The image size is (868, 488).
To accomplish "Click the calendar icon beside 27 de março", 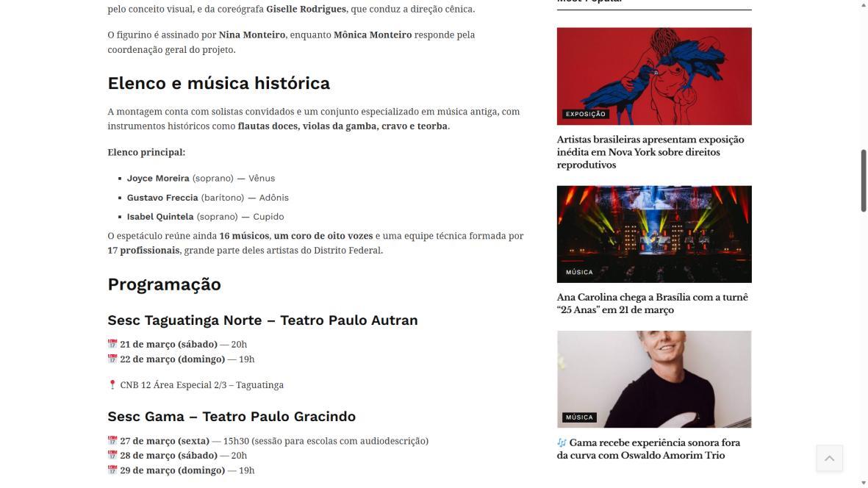I will [112, 441].
